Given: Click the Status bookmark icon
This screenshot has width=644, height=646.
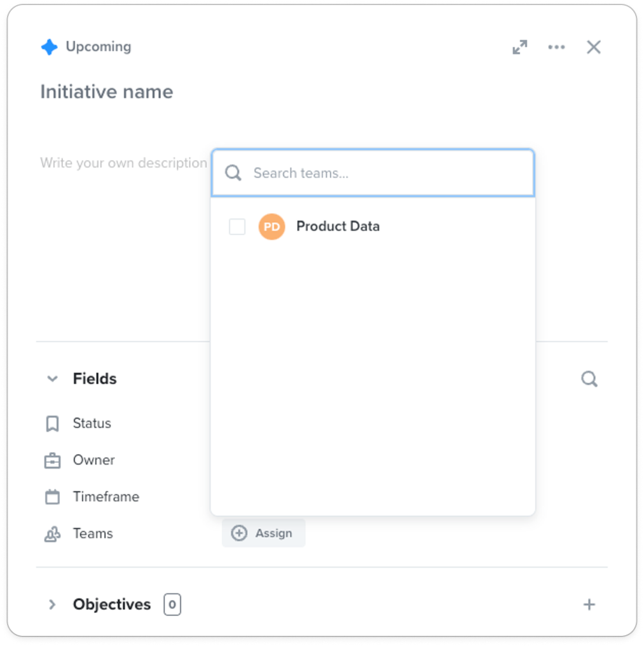Looking at the screenshot, I should click(52, 423).
